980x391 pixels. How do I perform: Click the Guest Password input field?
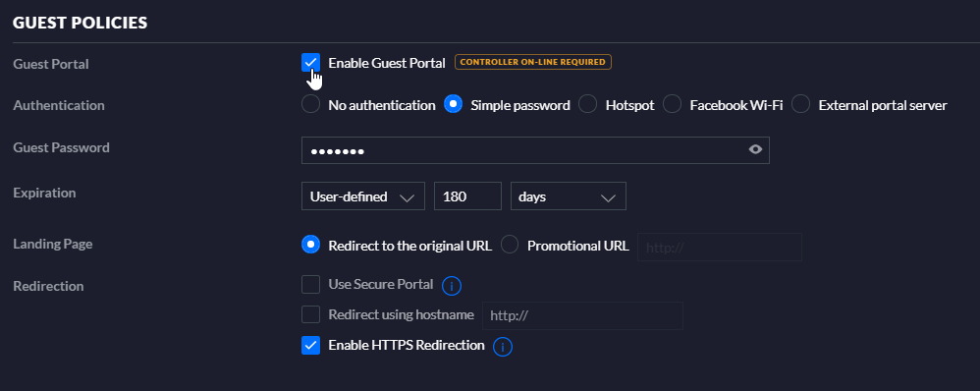point(535,150)
